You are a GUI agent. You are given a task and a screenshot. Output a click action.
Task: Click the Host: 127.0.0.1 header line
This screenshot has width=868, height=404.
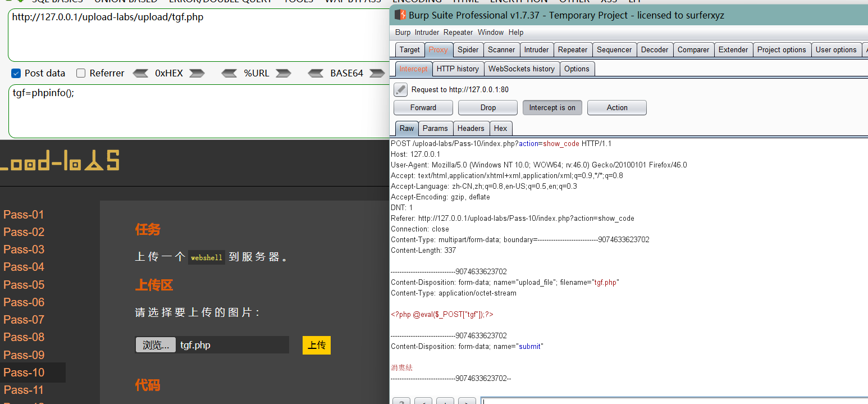(x=415, y=155)
